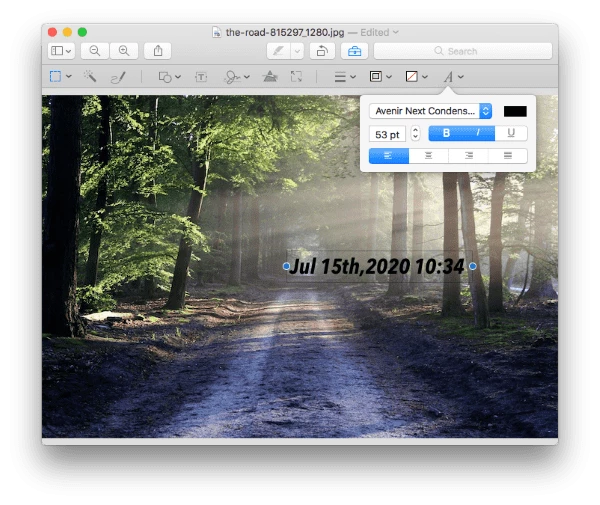Open the Share menu button

click(158, 51)
